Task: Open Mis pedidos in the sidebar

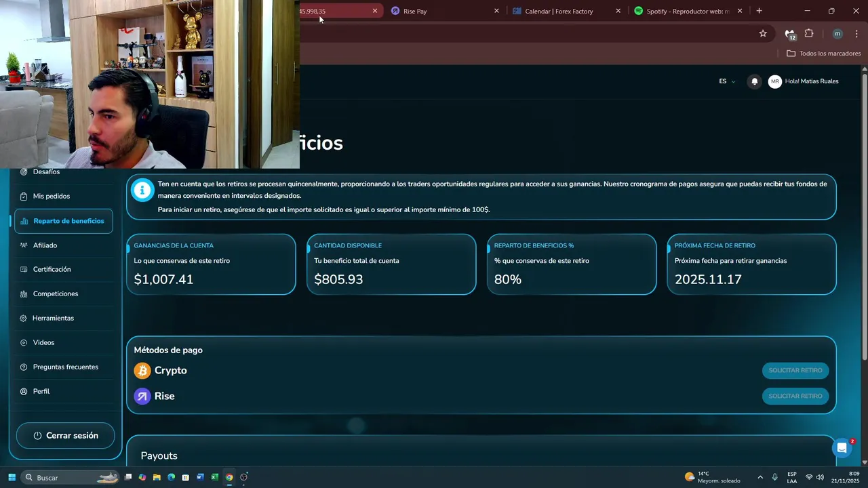Action: coord(52,197)
